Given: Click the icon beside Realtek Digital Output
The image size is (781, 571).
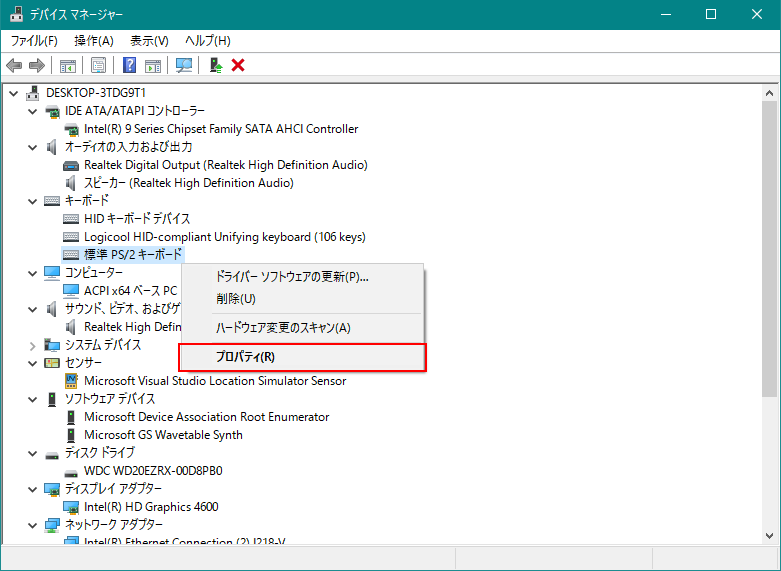Looking at the screenshot, I should tap(71, 165).
